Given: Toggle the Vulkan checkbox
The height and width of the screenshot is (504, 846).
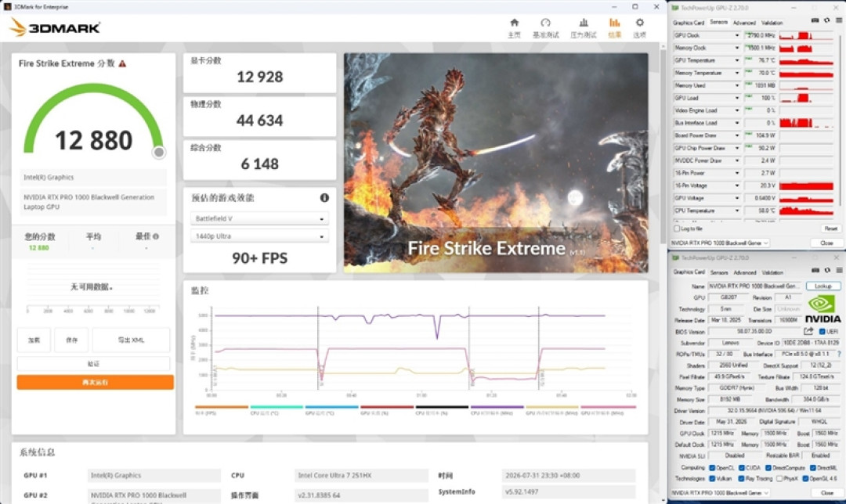Looking at the screenshot, I should [712, 479].
